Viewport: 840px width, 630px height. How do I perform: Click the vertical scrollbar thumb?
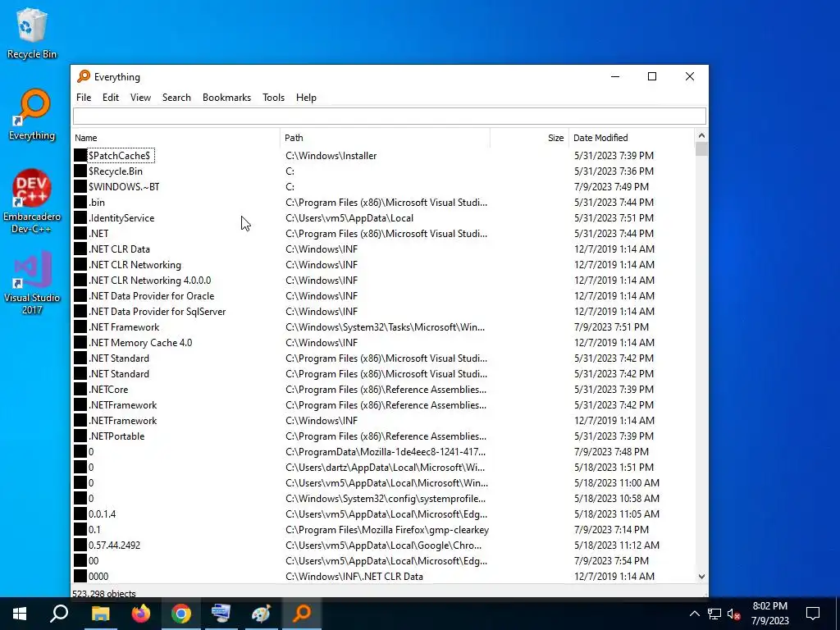coord(701,149)
